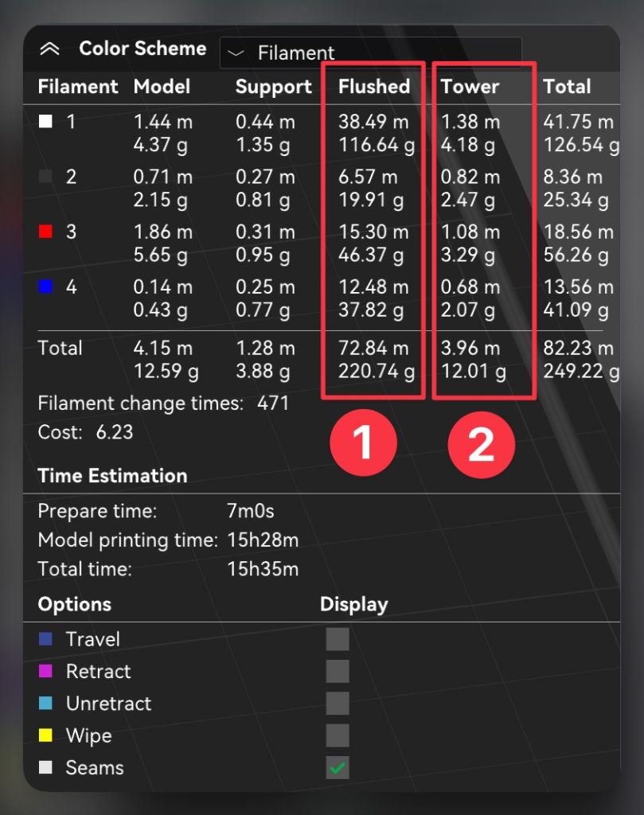
Task: Click the white filament 1 swatch
Action: click(x=46, y=122)
